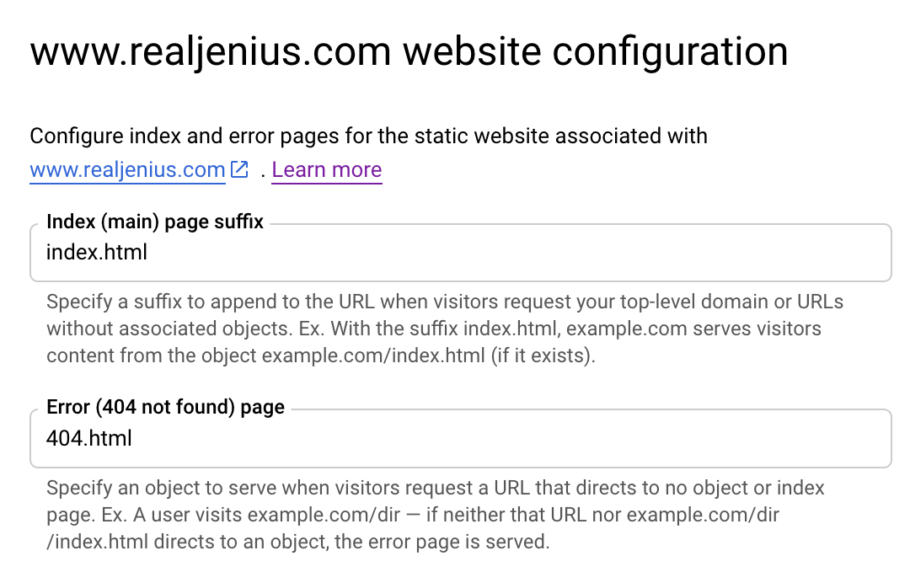Viewport: 910px width, 588px height.
Task: Click the "Index (main) page suffix" label
Action: click(x=155, y=222)
